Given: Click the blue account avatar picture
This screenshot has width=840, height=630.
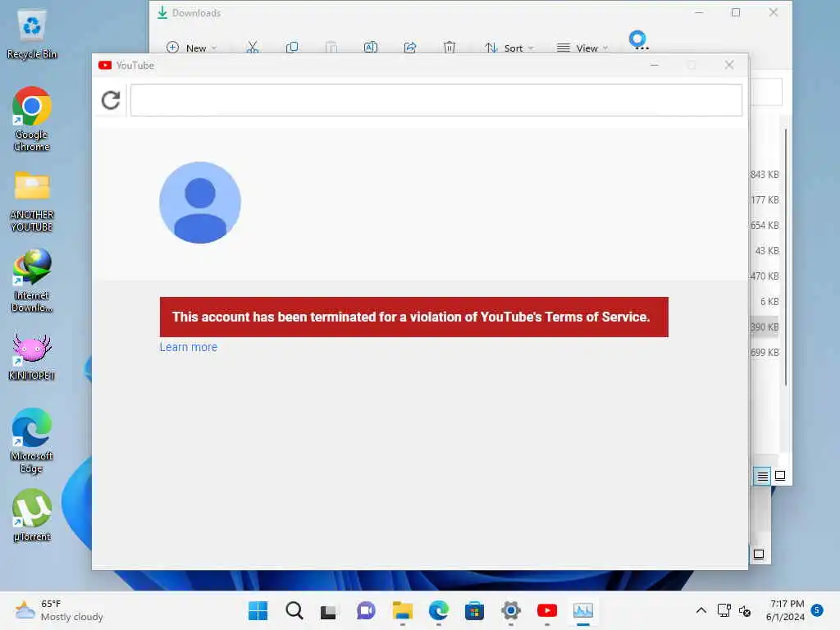Looking at the screenshot, I should pos(200,203).
